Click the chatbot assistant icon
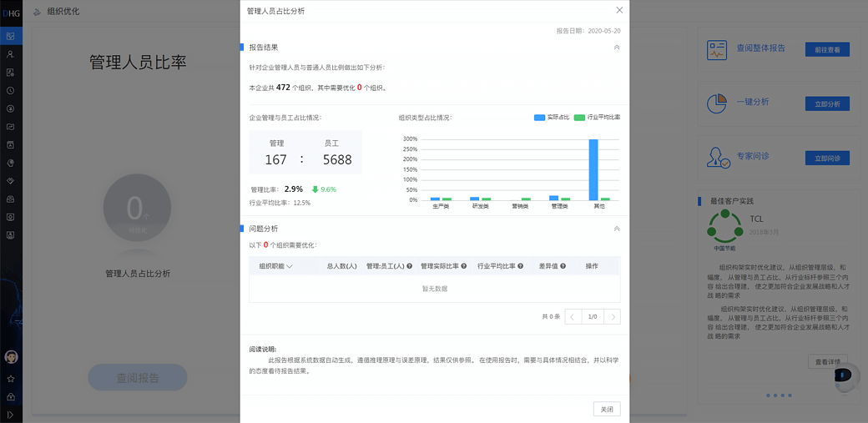The image size is (868, 423). [845, 377]
